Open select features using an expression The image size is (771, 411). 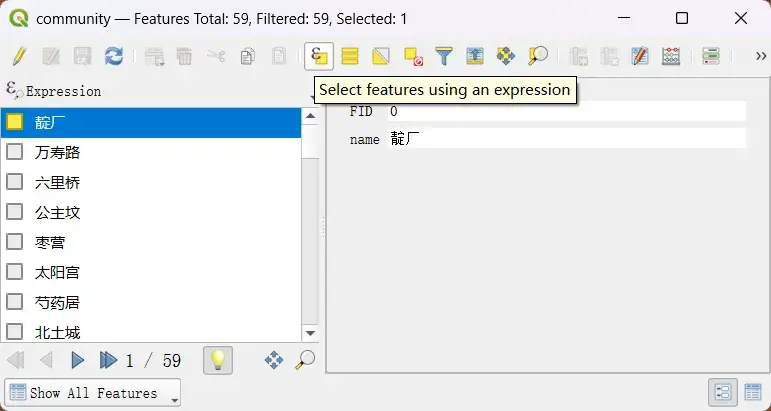click(319, 56)
